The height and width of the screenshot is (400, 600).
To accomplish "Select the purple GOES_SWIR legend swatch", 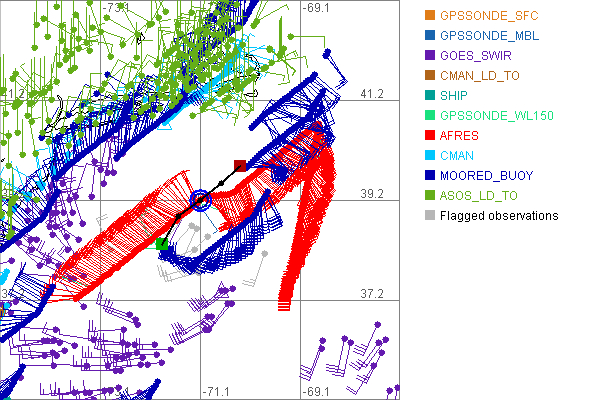I will click(x=430, y=55).
